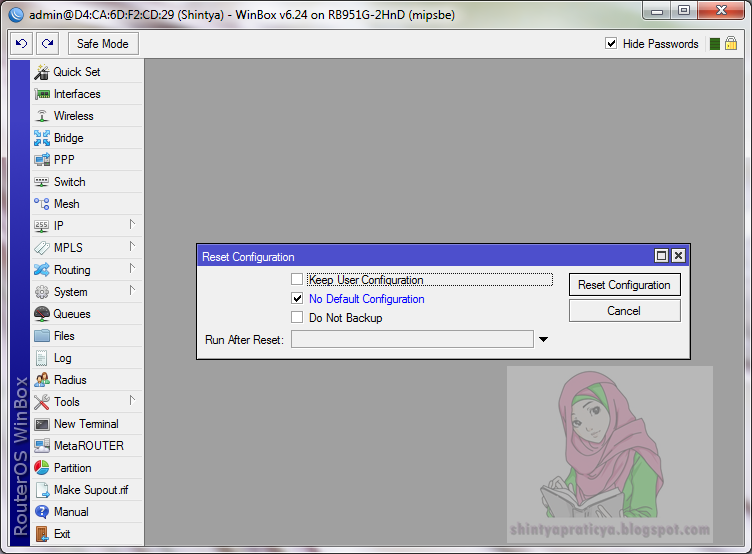Click the MPLS tag icon
This screenshot has height=554, width=752.
pyautogui.click(x=42, y=248)
